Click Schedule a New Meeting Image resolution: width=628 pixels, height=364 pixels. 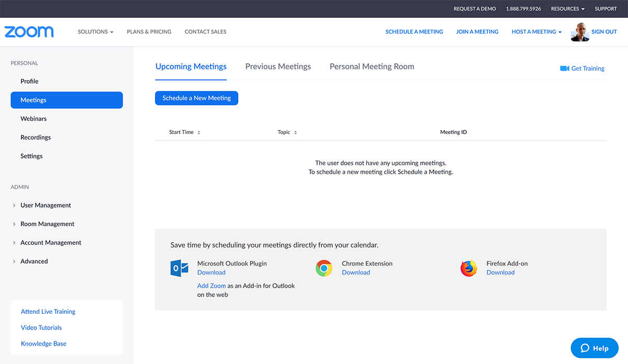(196, 98)
